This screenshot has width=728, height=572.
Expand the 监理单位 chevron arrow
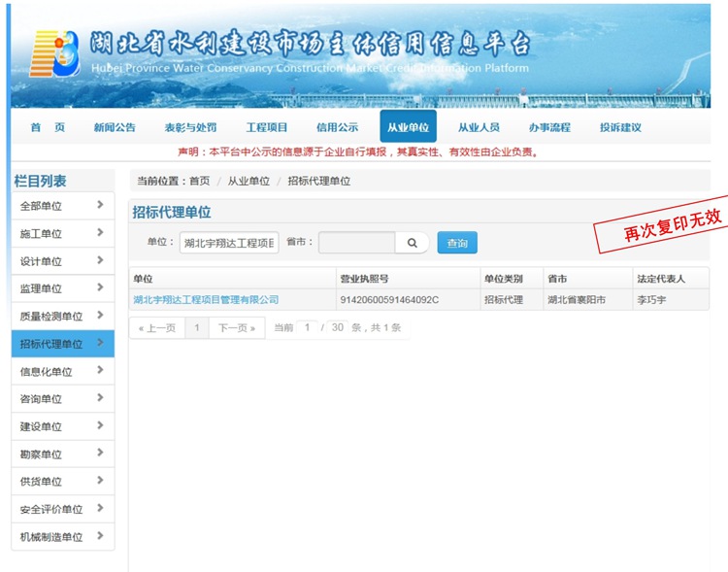100,287
